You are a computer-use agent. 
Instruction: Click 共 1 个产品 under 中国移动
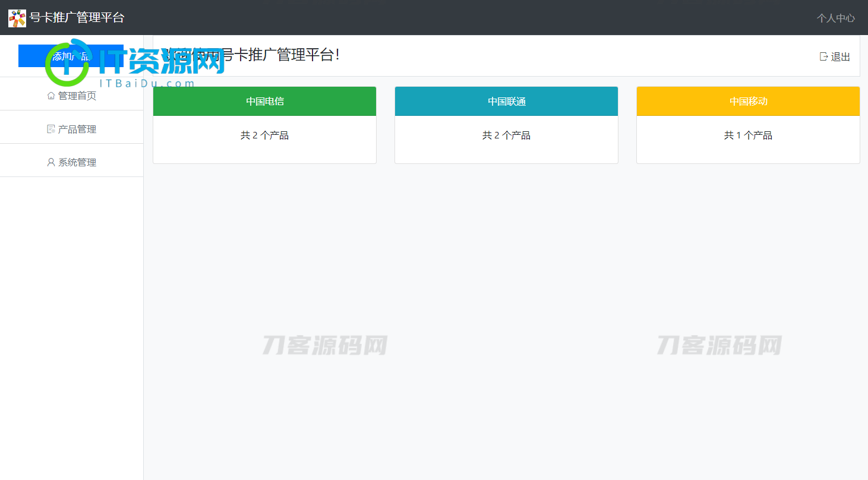(x=748, y=135)
